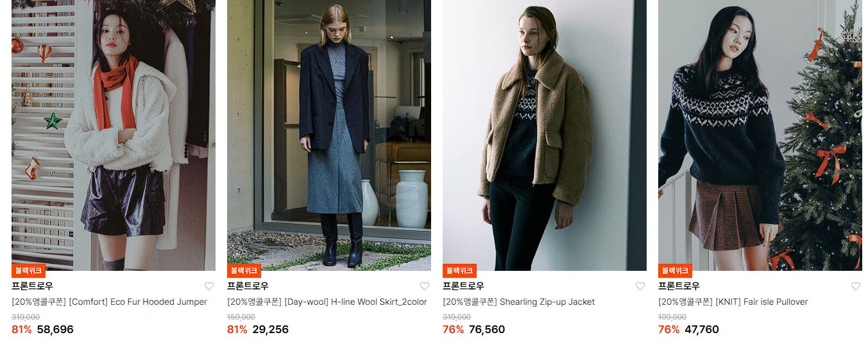Viewport: 868px width, 344px height.
Task: Click the 블랙위크 badge on the wool skirt
Action: (244, 271)
